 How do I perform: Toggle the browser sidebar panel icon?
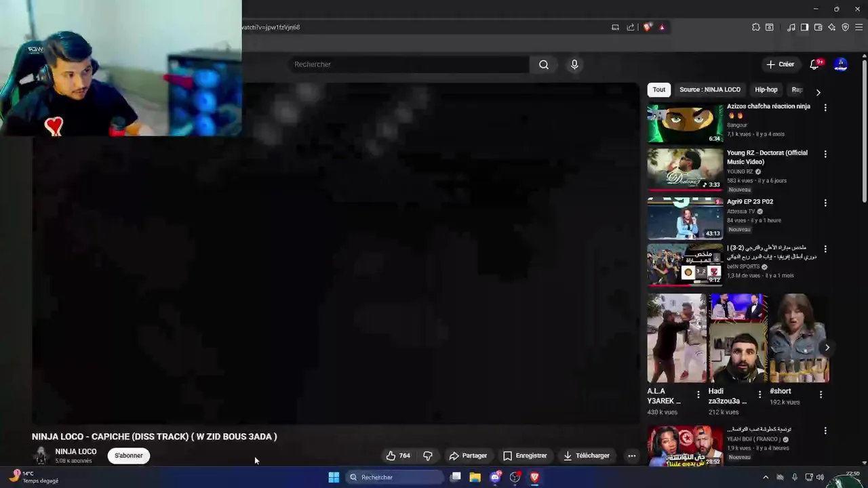(x=804, y=27)
